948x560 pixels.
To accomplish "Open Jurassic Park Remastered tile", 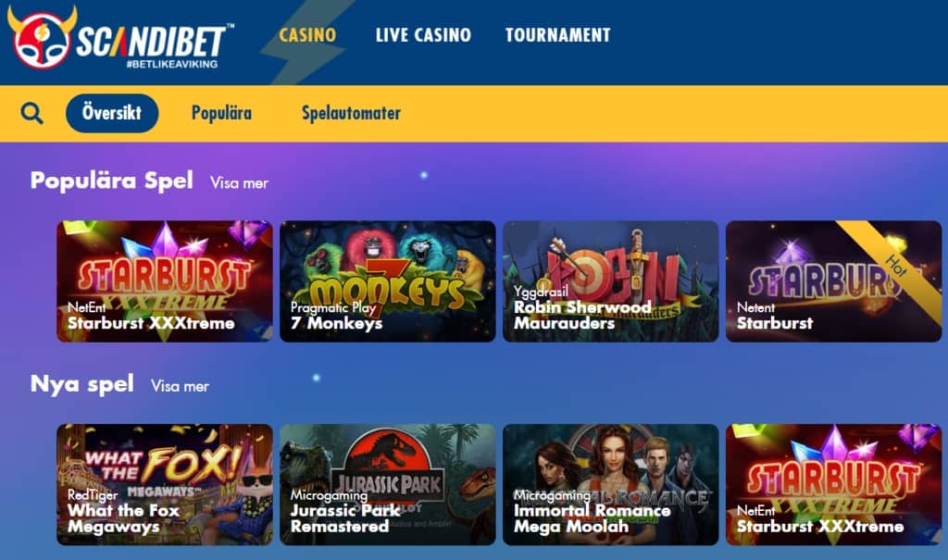I will pyautogui.click(x=388, y=484).
